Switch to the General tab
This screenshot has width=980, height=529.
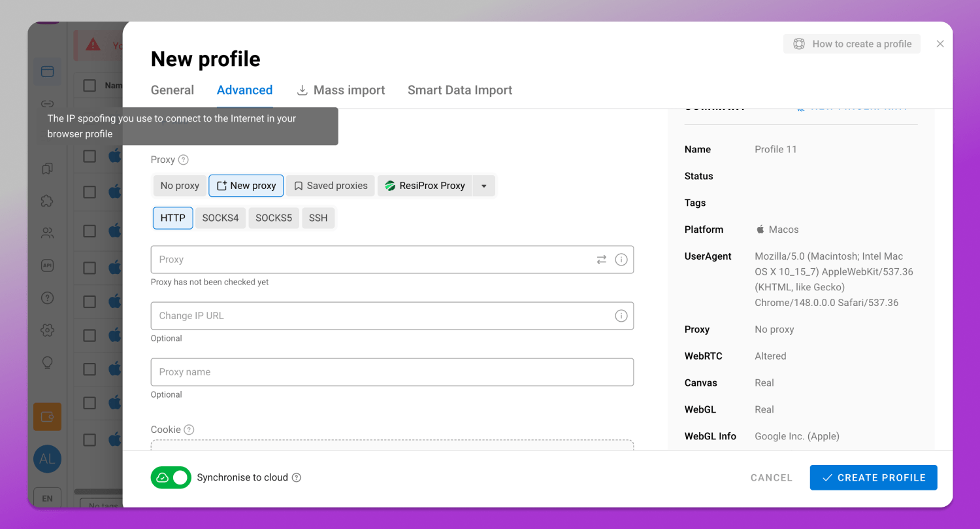(x=172, y=90)
